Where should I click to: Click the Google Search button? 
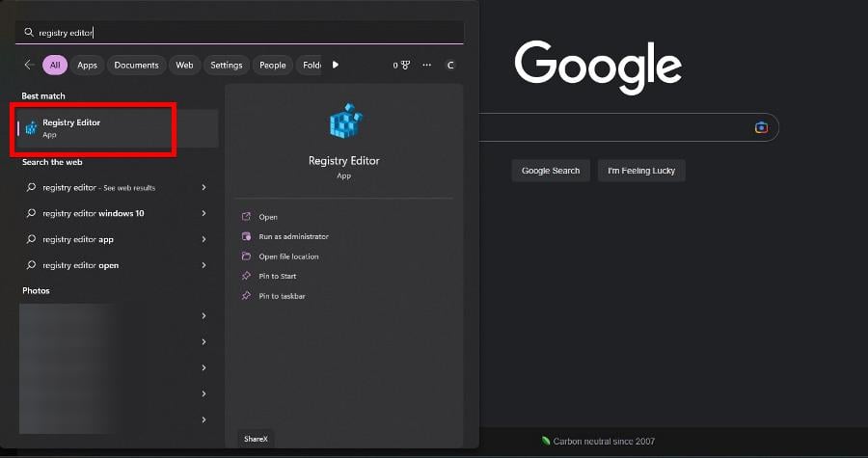(x=551, y=171)
